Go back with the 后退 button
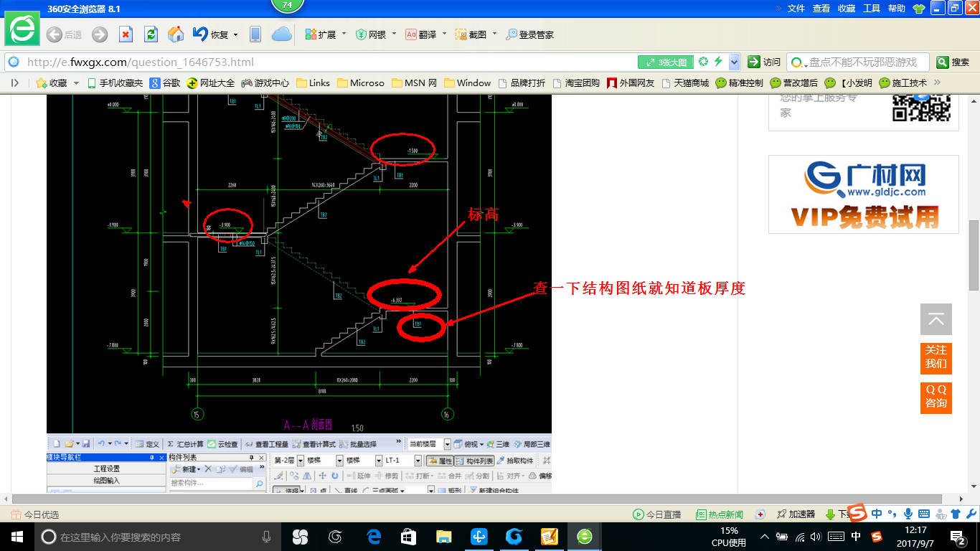This screenshot has width=980, height=551. click(x=64, y=34)
